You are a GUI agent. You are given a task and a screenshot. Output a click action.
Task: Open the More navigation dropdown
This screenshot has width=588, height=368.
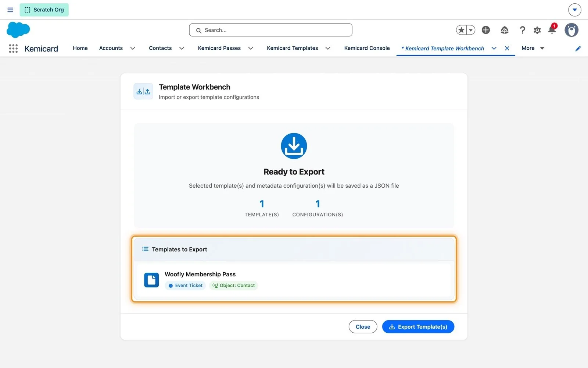coord(533,48)
